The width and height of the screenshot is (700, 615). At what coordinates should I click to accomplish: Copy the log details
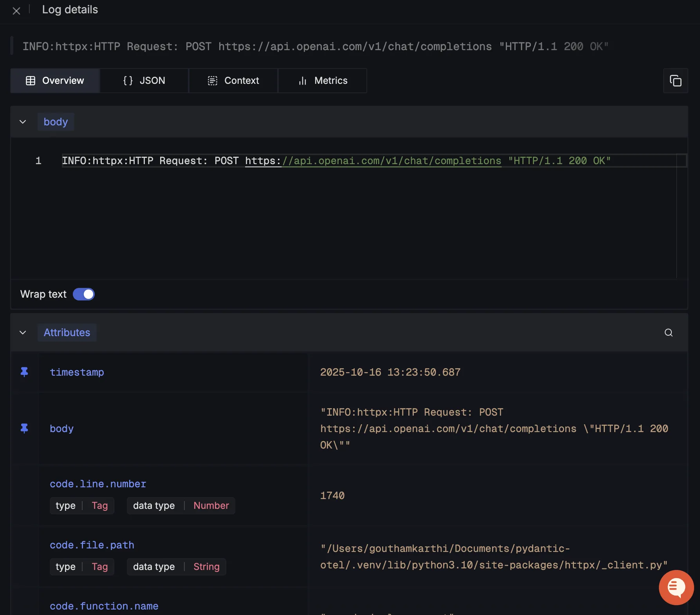click(676, 81)
